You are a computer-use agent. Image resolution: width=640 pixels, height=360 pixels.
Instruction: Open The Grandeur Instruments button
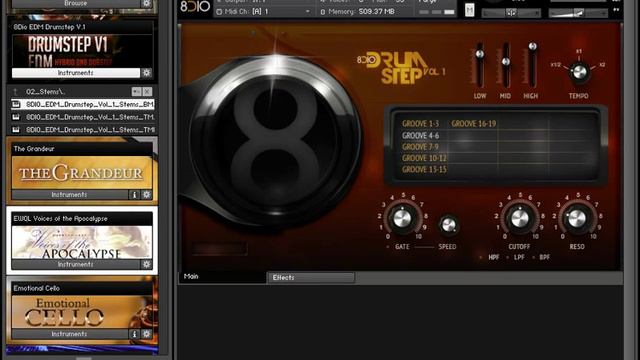coord(70,195)
